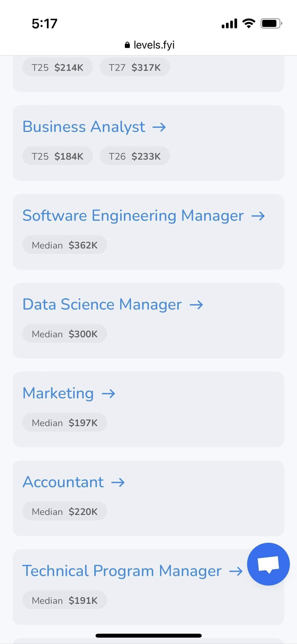The height and width of the screenshot is (644, 297).
Task: Tap the arrow beside Technical Program Manager
Action: pos(236,572)
